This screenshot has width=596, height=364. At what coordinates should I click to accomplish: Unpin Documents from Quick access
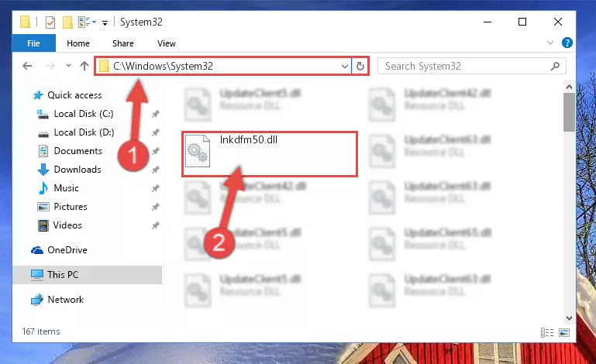coord(156,151)
